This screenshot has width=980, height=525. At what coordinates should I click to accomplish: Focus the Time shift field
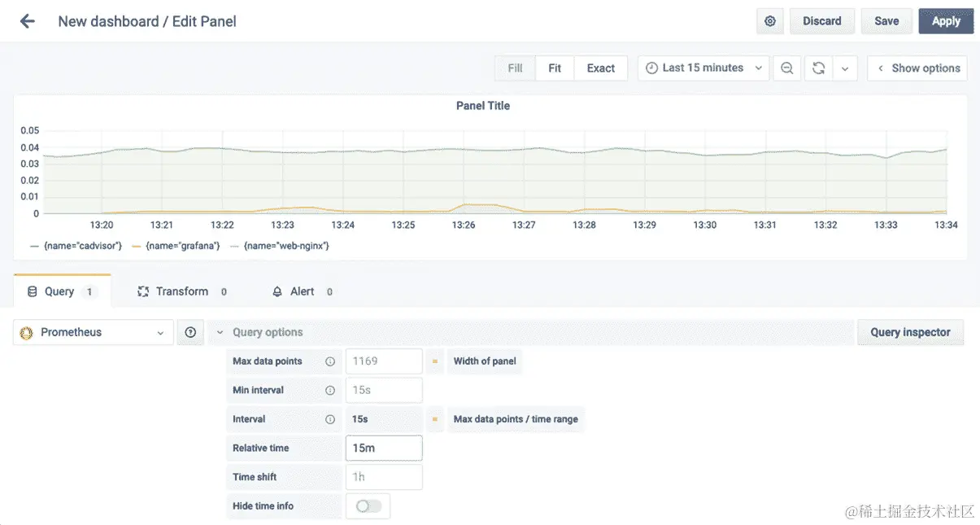(384, 477)
